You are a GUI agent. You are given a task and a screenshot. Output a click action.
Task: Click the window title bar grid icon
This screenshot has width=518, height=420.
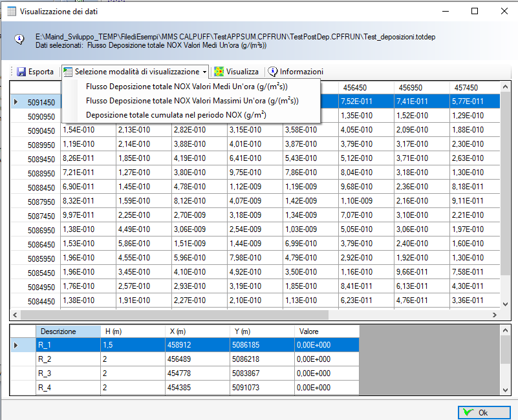(11, 11)
